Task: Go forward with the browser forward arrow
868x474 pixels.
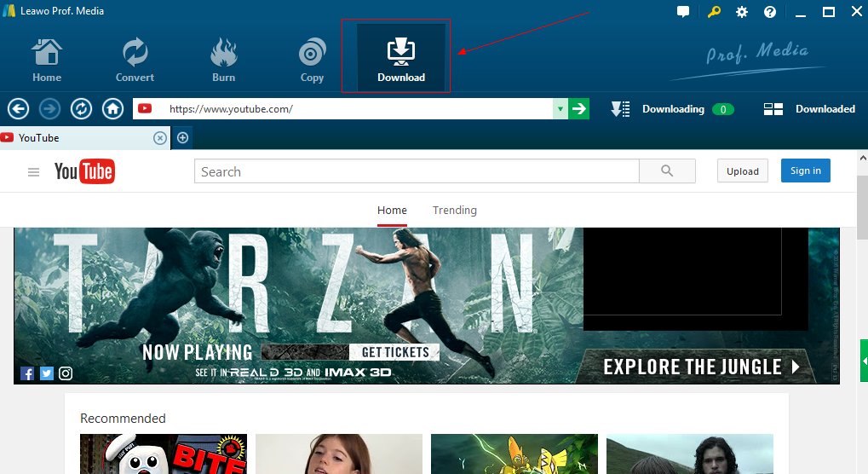Action: point(49,108)
